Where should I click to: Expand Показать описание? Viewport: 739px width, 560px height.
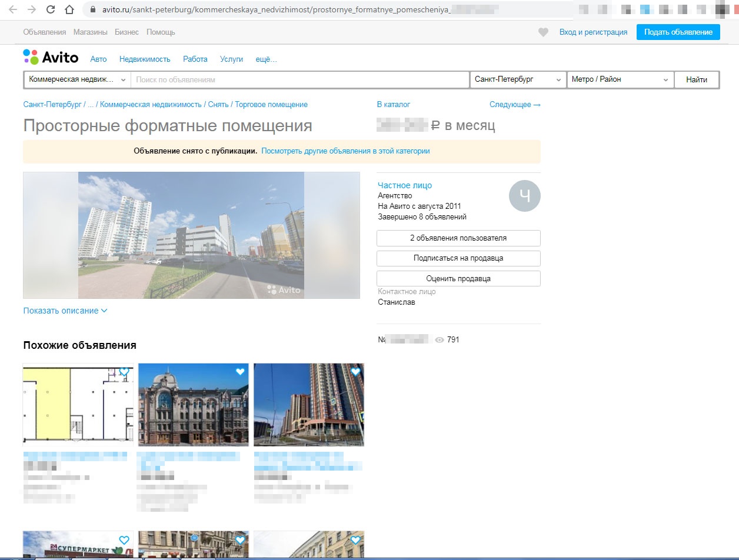pos(65,311)
